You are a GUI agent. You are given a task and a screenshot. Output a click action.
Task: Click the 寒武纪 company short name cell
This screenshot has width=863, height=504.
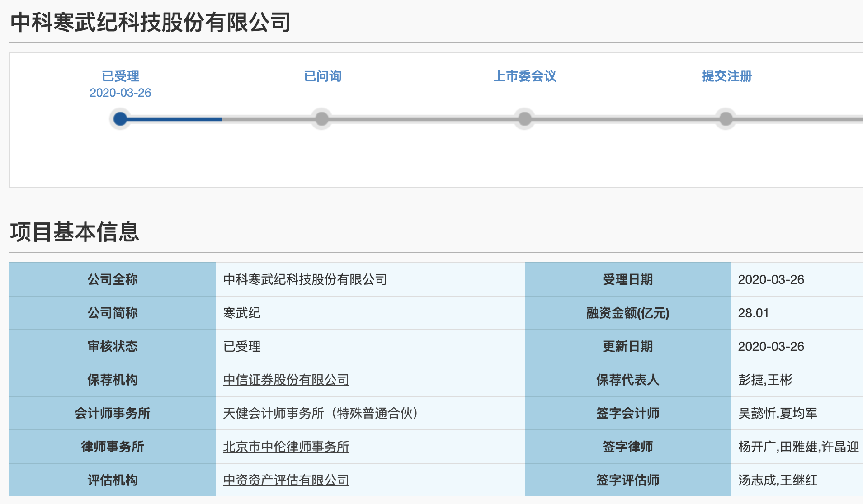point(242,313)
